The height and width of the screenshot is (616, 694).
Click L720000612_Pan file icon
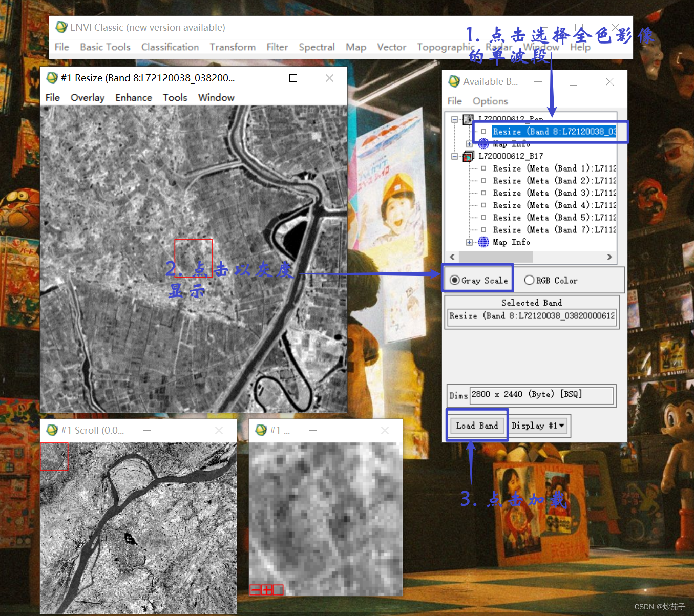[468, 119]
